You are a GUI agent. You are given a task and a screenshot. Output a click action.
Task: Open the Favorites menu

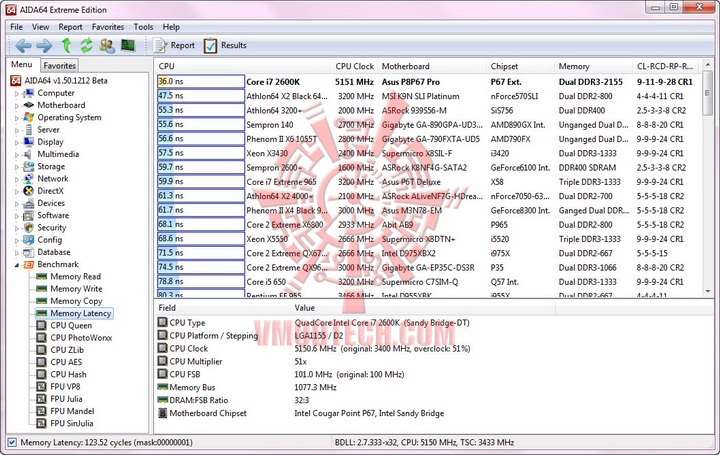pos(108,27)
